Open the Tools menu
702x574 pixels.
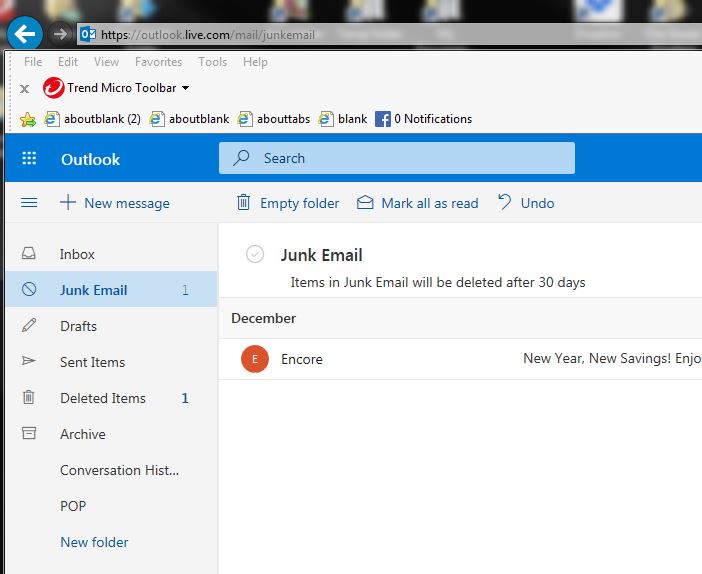(x=213, y=62)
